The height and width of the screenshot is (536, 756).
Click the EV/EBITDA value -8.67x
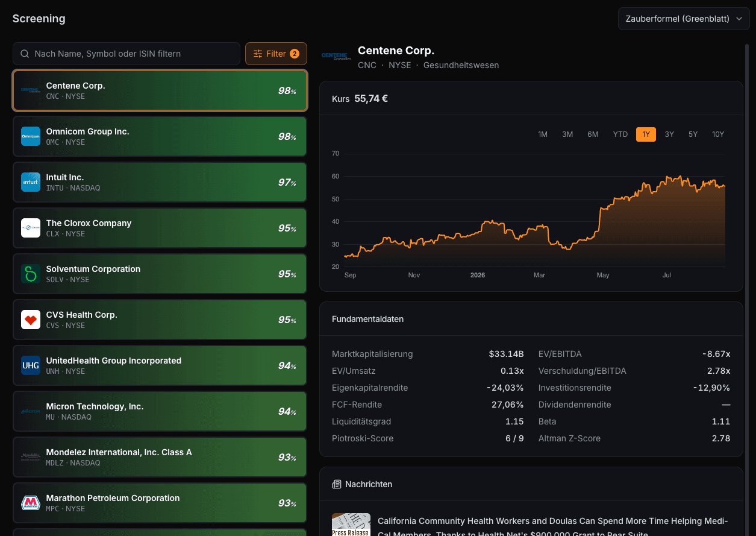pyautogui.click(x=716, y=354)
